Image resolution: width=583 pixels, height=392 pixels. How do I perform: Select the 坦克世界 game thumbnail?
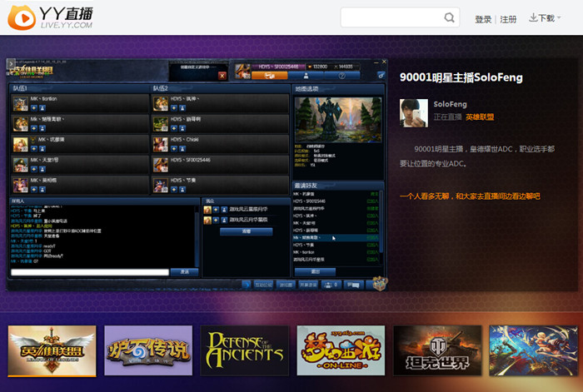(x=437, y=350)
